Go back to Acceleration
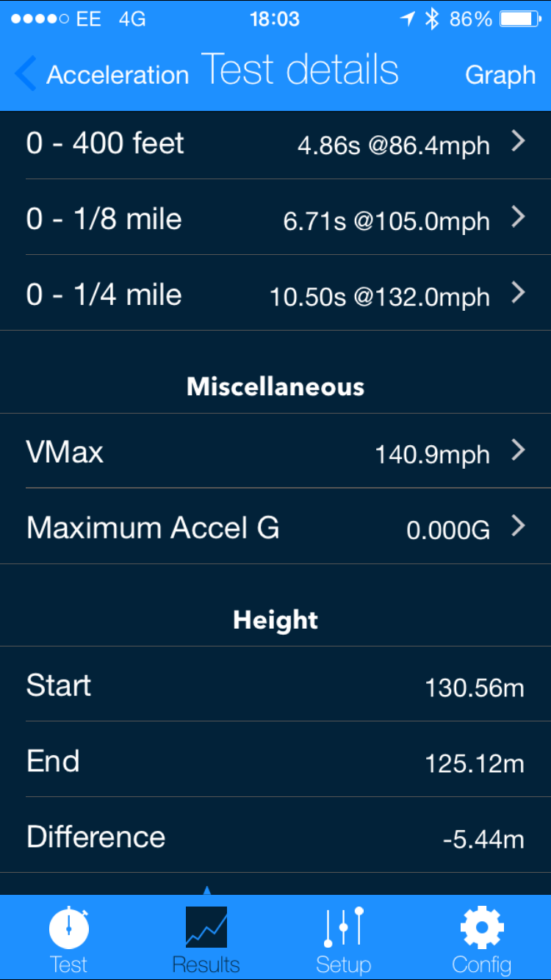This screenshot has width=551, height=980. click(x=118, y=75)
